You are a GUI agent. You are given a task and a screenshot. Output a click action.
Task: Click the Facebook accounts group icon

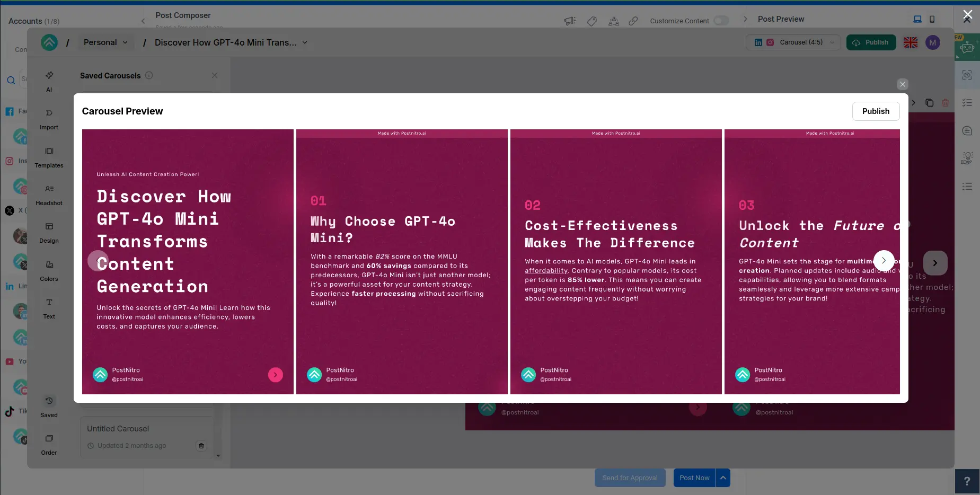pyautogui.click(x=10, y=111)
